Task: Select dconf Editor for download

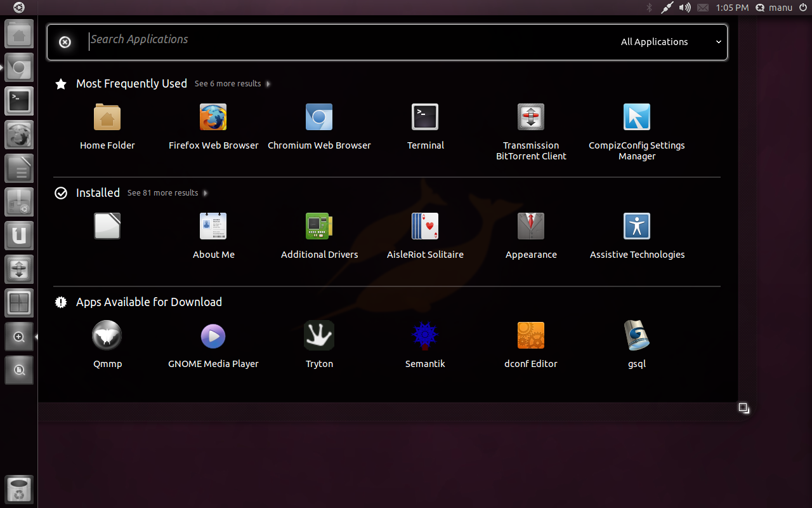Action: tap(531, 336)
